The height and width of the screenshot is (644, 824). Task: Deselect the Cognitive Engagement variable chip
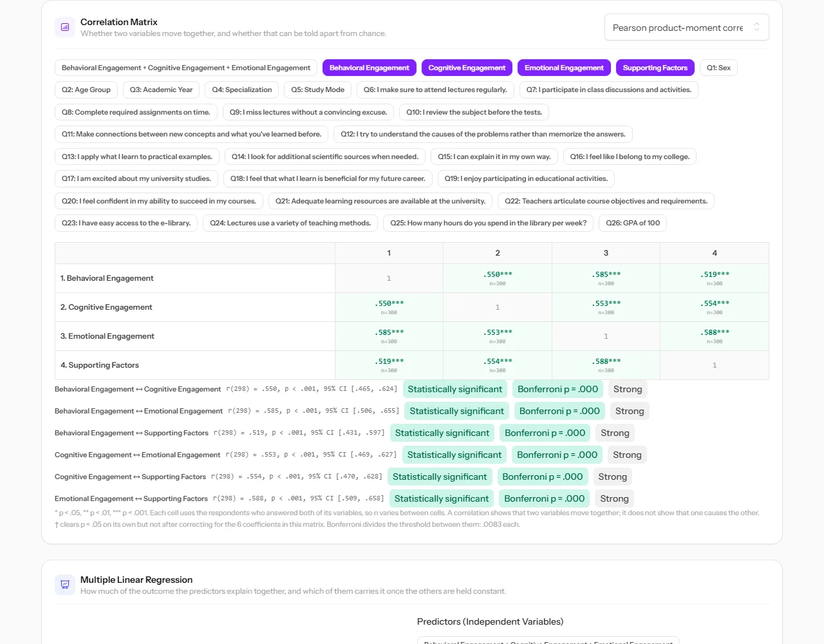click(x=467, y=68)
